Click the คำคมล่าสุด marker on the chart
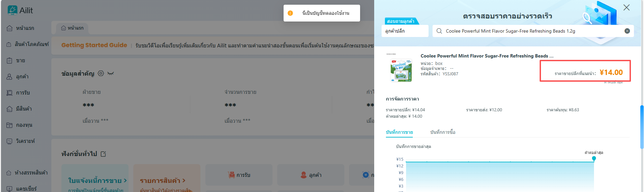The height and width of the screenshot is (192, 644). 594,158
